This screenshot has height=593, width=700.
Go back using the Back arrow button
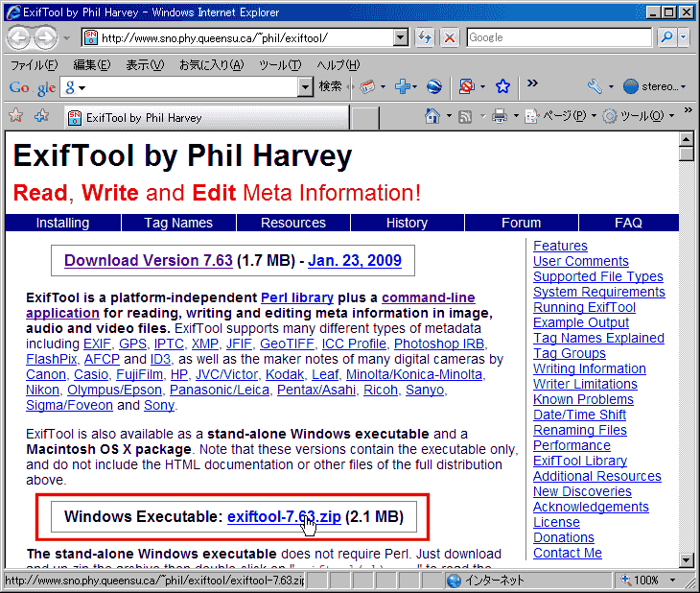coord(19,38)
